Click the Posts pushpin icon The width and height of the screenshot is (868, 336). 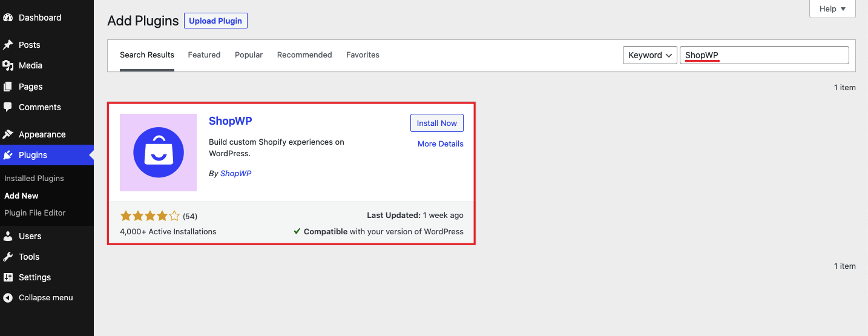point(8,45)
